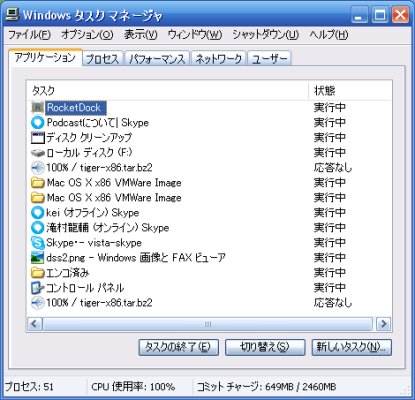Click the ローカル ディスク (F:) drive icon
Screen dimensions: 415x400
tap(37, 153)
